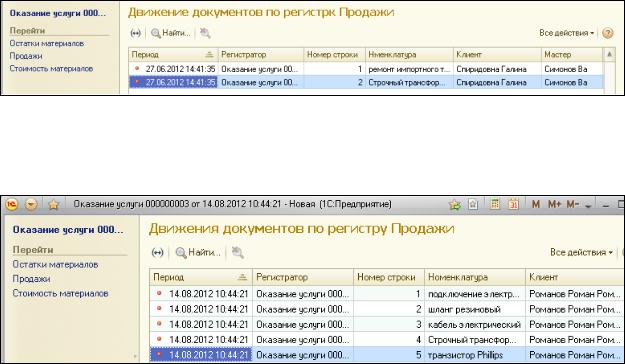Screen dimensions: 625x364
Task: Click Найти… search button in the 14.08.2012 window
Action: pyautogui.click(x=198, y=252)
